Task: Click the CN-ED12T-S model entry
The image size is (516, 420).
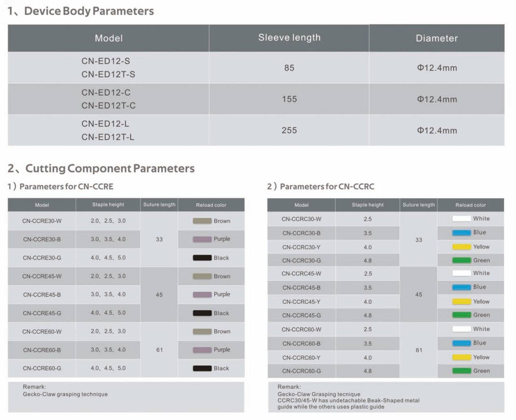Action: pos(108,75)
